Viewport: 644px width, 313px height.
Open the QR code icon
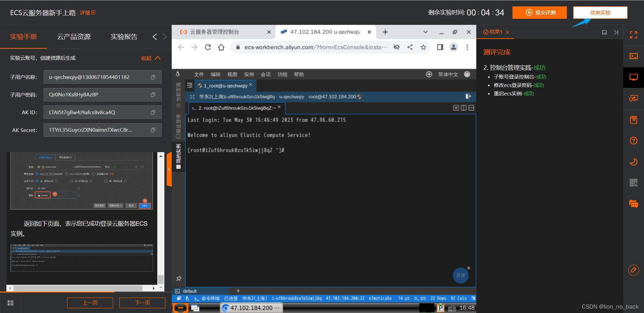pos(633,183)
